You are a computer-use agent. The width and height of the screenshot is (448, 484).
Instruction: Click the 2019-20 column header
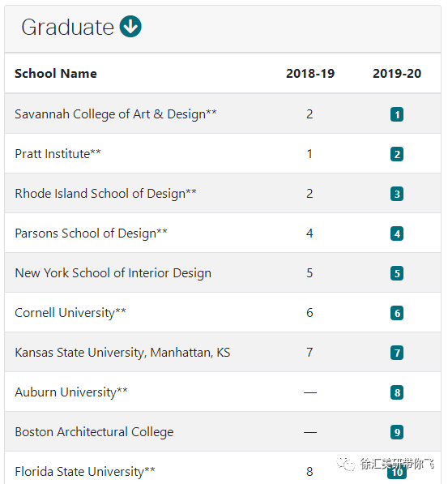(397, 74)
